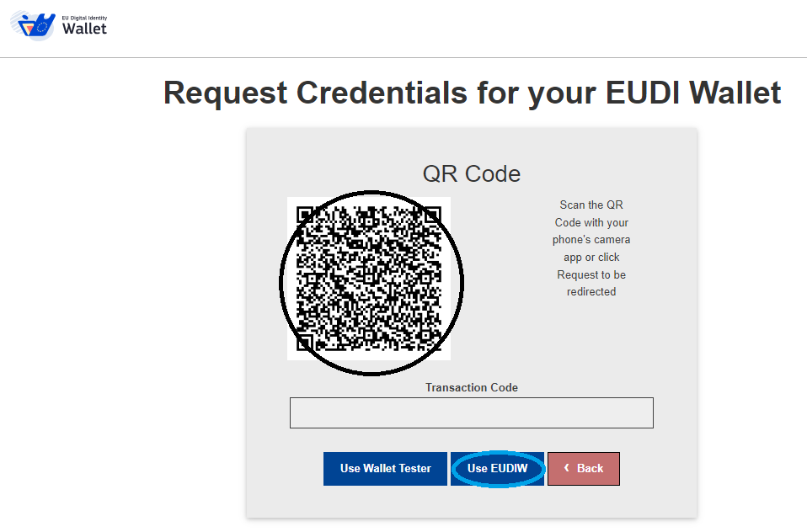807x532 pixels.
Task: Click the small "EU Digital Identity" header text
Action: tap(85, 17)
